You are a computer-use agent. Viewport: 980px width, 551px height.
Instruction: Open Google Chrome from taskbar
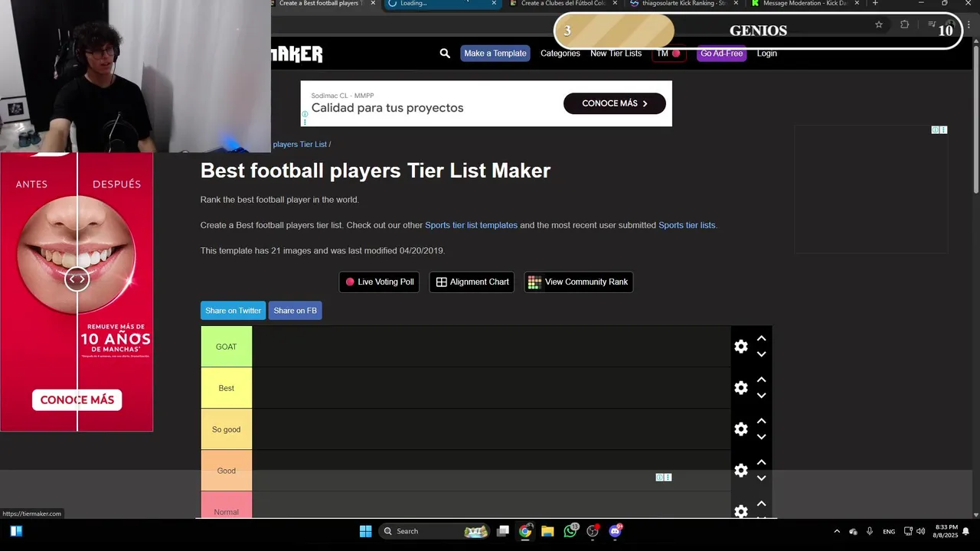[525, 531]
